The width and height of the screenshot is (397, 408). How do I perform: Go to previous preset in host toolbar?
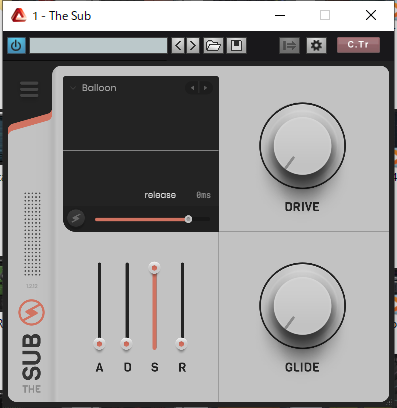click(x=178, y=46)
